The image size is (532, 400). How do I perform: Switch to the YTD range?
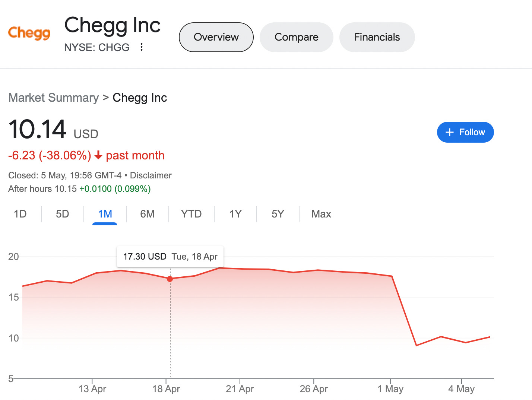[191, 214]
